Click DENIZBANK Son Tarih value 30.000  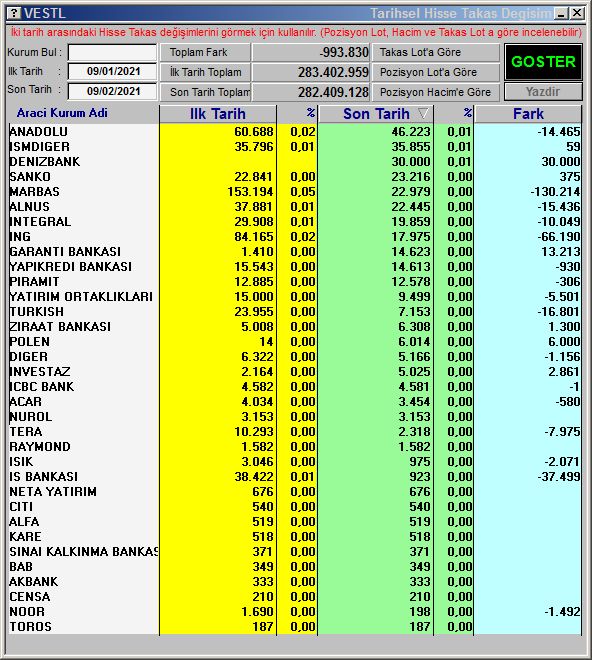pyautogui.click(x=411, y=162)
